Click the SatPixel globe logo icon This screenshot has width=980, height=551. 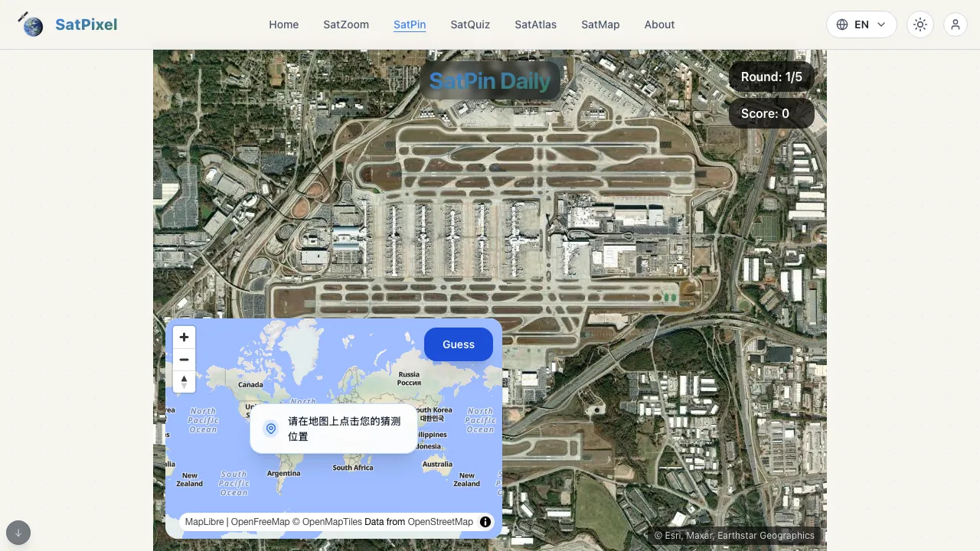(31, 24)
